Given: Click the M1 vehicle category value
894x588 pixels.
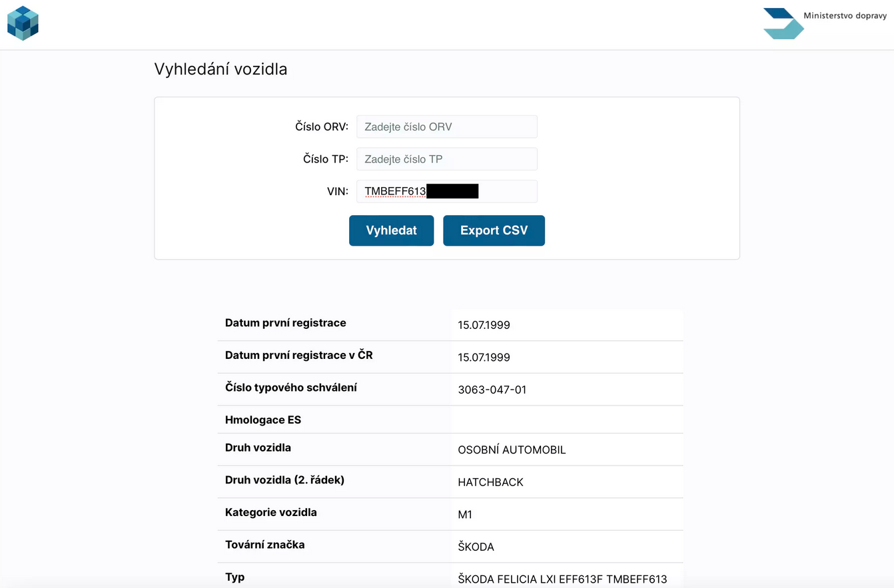Looking at the screenshot, I should pyautogui.click(x=465, y=515).
